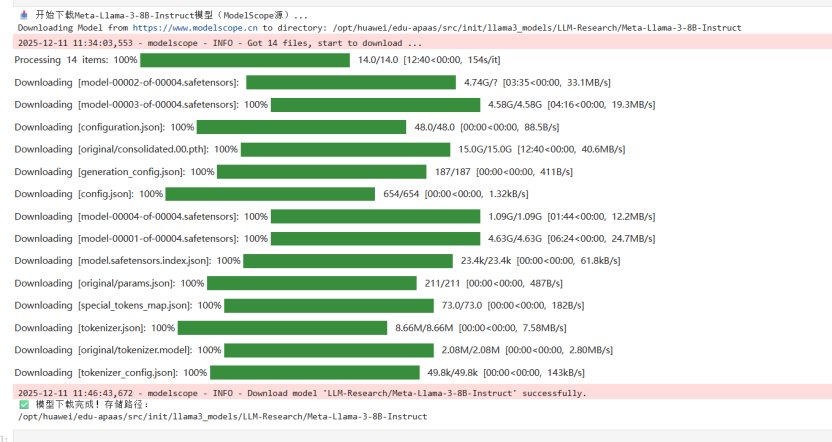Image resolution: width=832 pixels, height=442 pixels.
Task: Click the configuration.json progress bar
Action: pyautogui.click(x=301, y=127)
